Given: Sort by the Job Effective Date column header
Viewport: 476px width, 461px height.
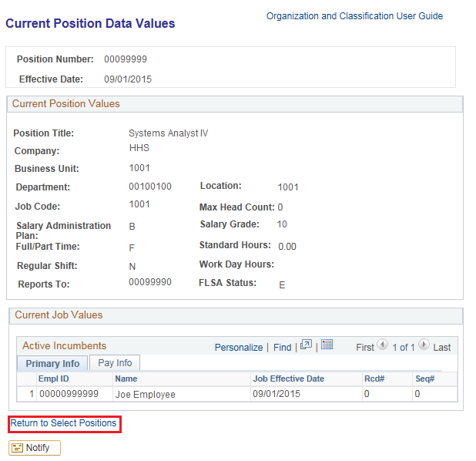Looking at the screenshot, I should [x=288, y=379].
